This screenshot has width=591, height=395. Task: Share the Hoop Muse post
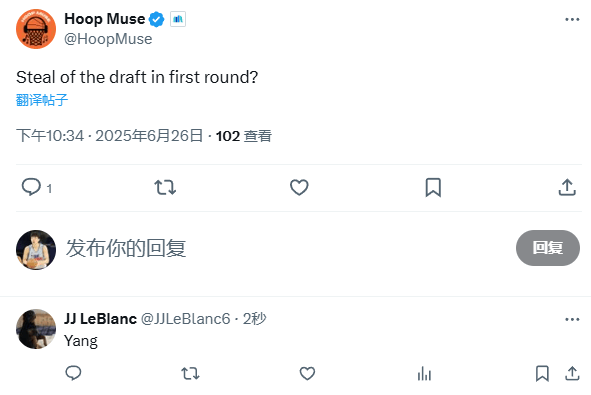tap(567, 187)
